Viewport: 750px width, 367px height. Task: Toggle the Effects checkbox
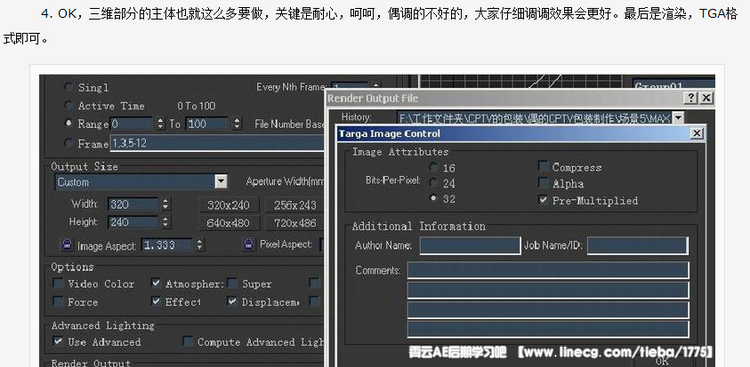156,301
